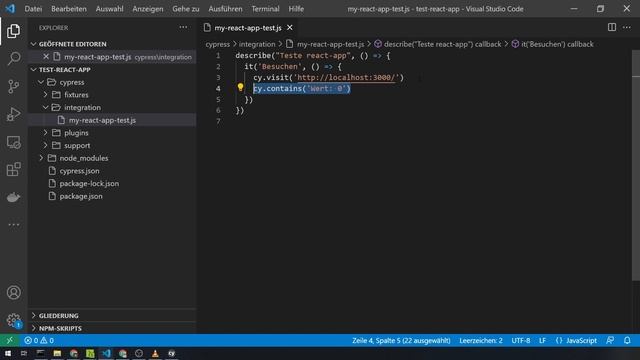This screenshot has height=360, width=640.
Task: Open Task View on the taskbar
Action: [24, 353]
